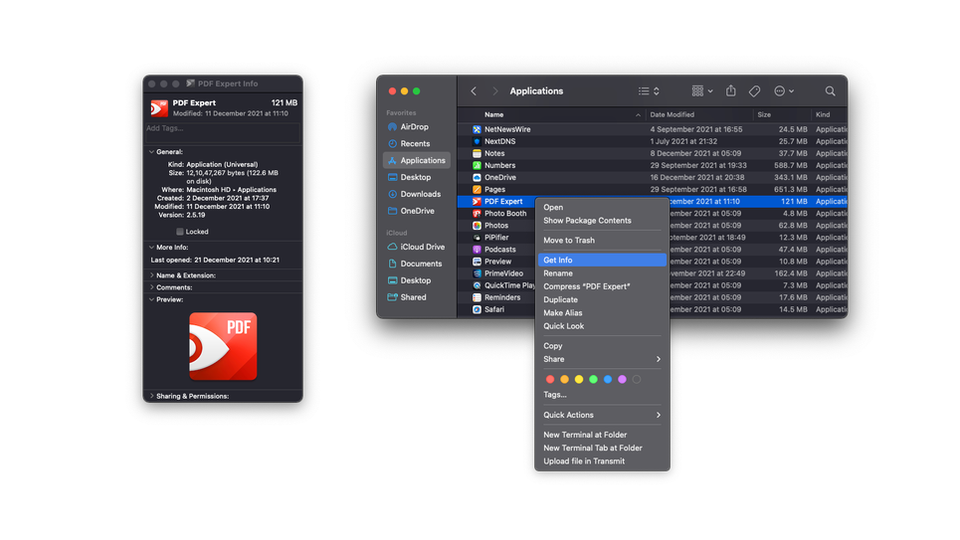Open Desktop under Favorites in sidebar
This screenshot has height=540, width=960.
pyautogui.click(x=416, y=177)
